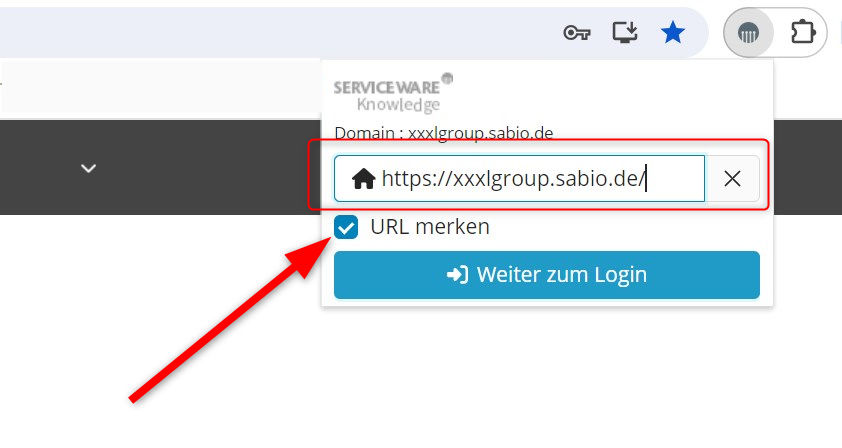Click the 'Domain : xxxlgroup.sabio.de' text

(x=443, y=133)
